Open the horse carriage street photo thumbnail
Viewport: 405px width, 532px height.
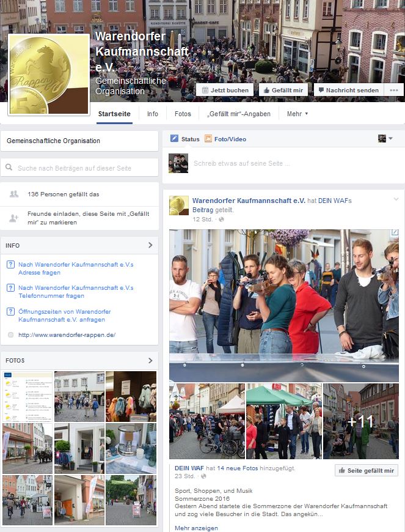pos(27,448)
